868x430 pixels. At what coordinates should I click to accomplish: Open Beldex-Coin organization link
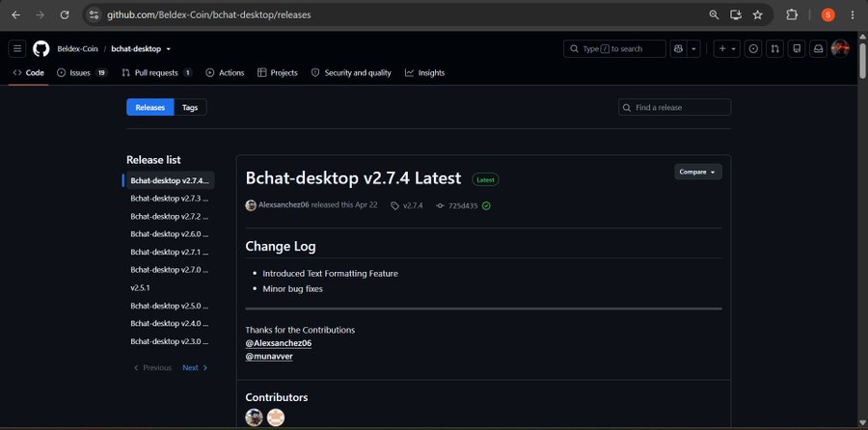77,49
